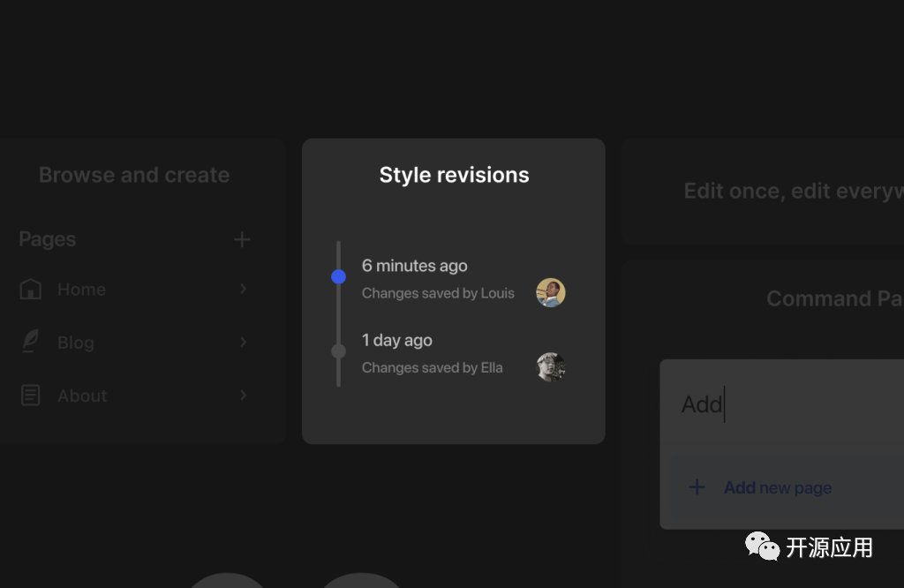Select the gray revision timeline dot
The height and width of the screenshot is (588, 904).
[x=338, y=351]
